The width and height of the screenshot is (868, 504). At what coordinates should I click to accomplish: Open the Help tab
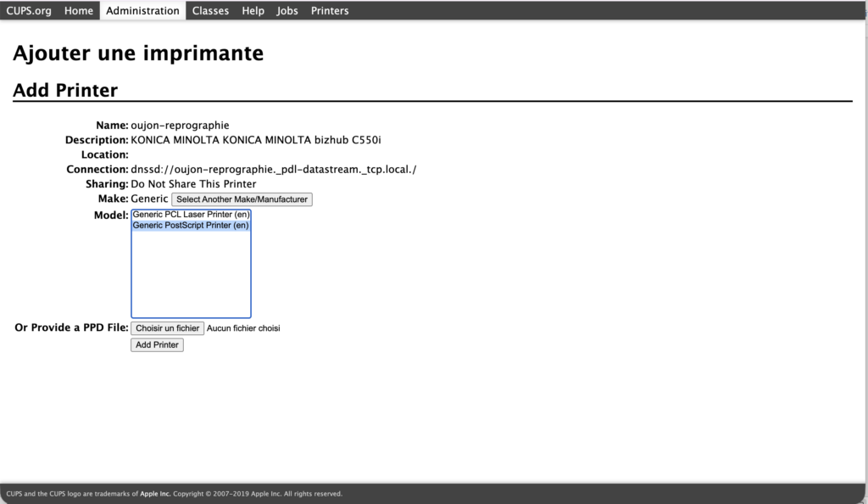[253, 11]
